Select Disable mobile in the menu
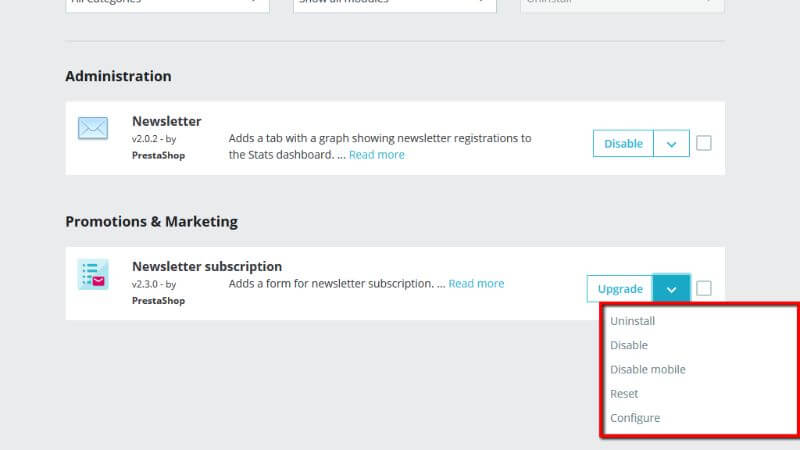Screen dimensions: 800x450 pyautogui.click(x=648, y=369)
